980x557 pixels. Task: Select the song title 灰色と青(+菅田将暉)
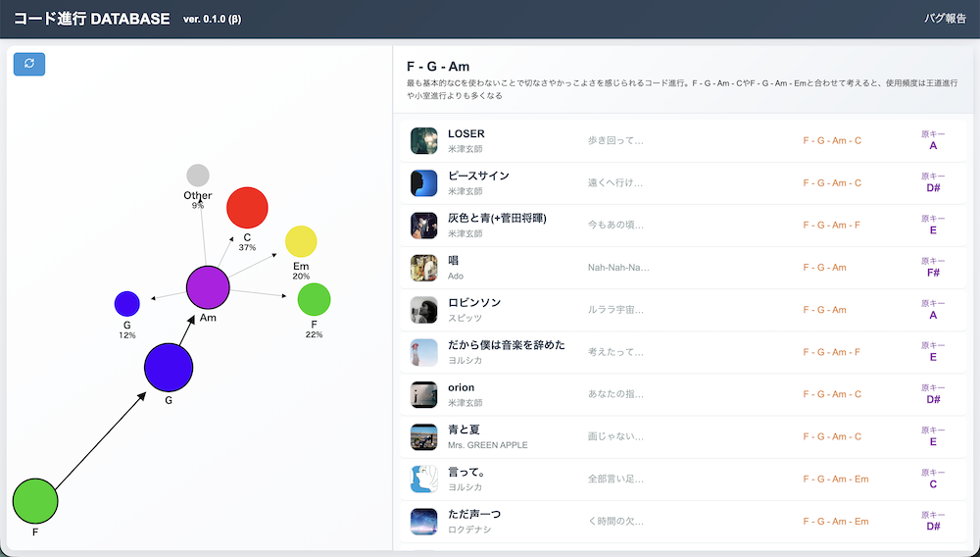coord(498,218)
